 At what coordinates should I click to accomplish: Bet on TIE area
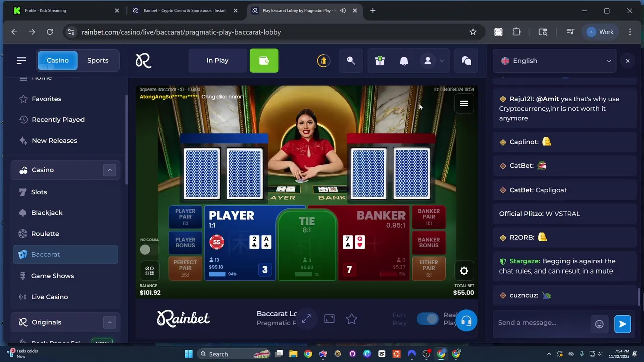coord(307,245)
